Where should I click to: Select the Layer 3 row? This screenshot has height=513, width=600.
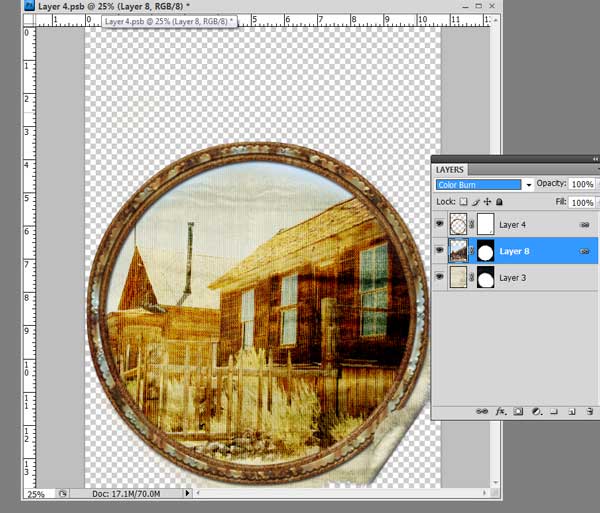(530, 279)
